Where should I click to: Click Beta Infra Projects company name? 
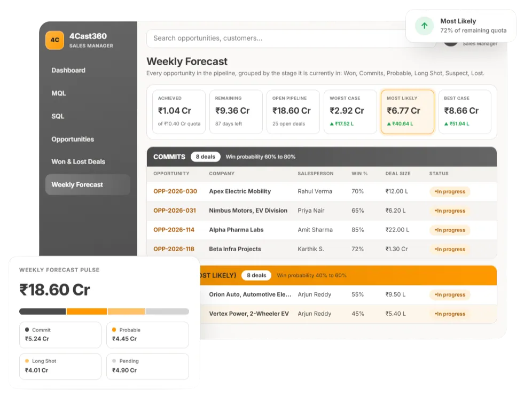(x=235, y=249)
